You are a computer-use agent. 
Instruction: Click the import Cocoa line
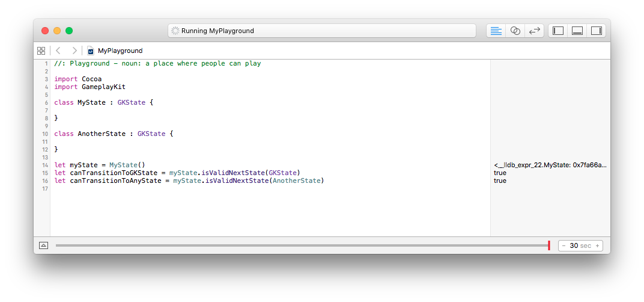(x=77, y=79)
